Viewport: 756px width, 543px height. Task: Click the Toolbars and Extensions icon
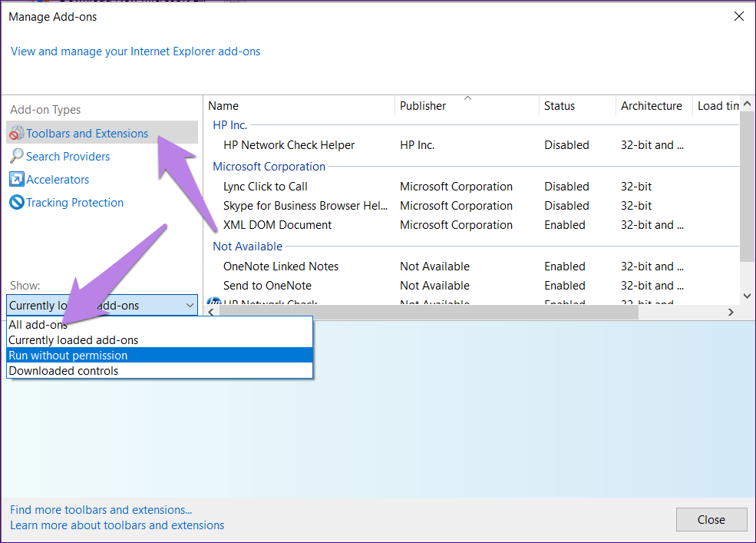(16, 134)
